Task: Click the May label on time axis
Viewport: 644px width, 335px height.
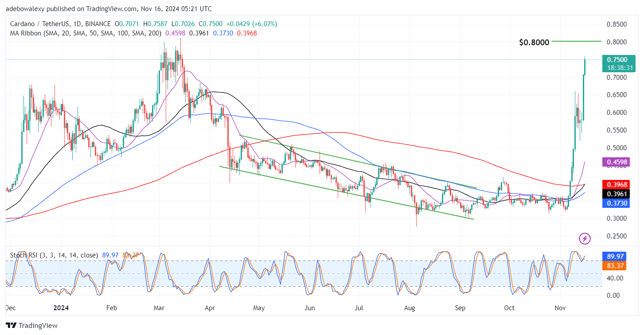Action: pyautogui.click(x=259, y=308)
